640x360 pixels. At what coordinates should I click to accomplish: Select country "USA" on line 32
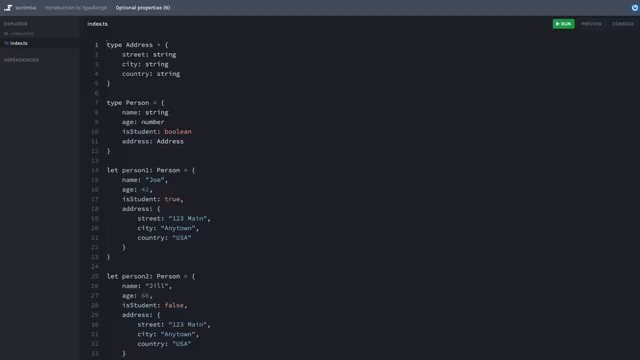coord(164,344)
